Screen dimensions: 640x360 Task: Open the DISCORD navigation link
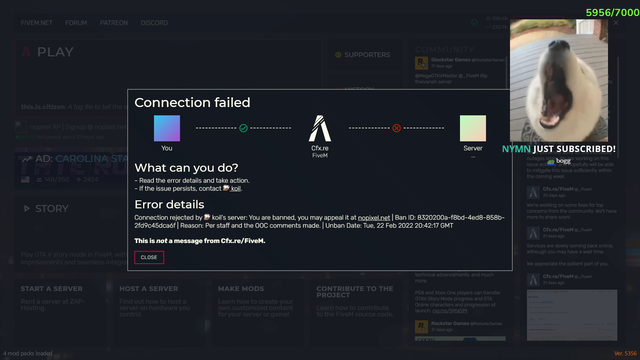(154, 23)
